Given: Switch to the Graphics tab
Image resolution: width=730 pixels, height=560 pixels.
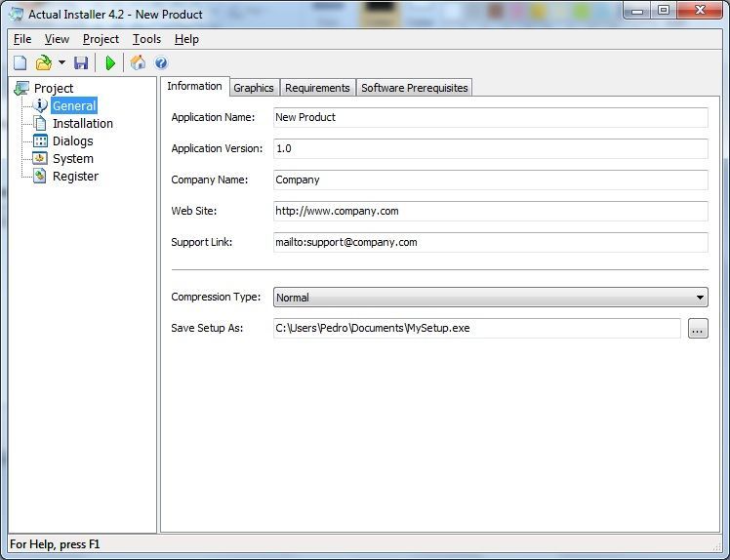Looking at the screenshot, I should click(254, 88).
